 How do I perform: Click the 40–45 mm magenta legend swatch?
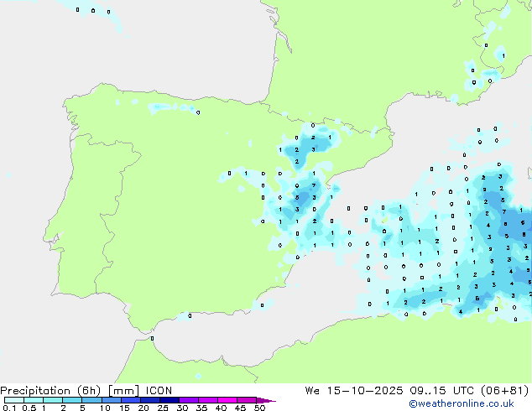point(227,400)
